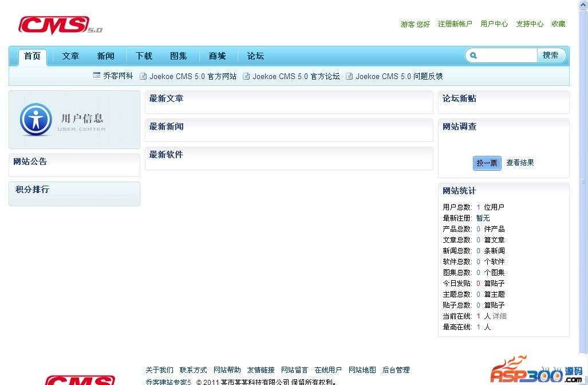Go to the 新闻 navigation tab
This screenshot has height=385, width=588.
click(106, 56)
